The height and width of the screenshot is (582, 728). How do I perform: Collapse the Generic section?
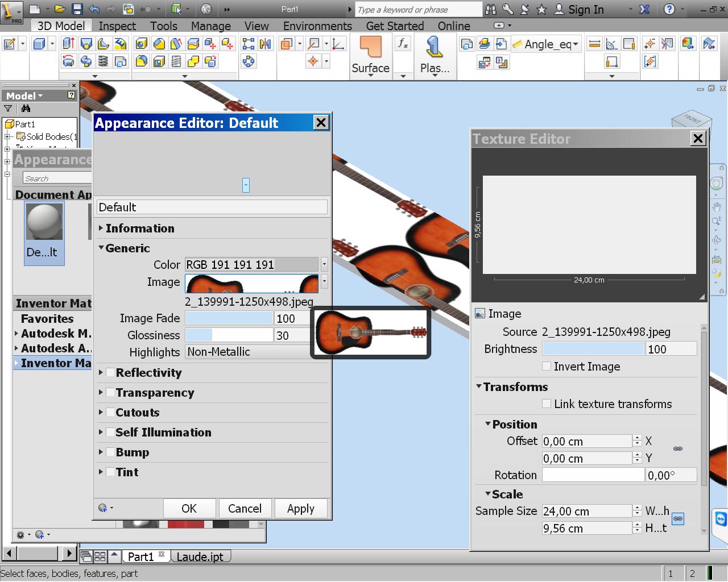(102, 248)
